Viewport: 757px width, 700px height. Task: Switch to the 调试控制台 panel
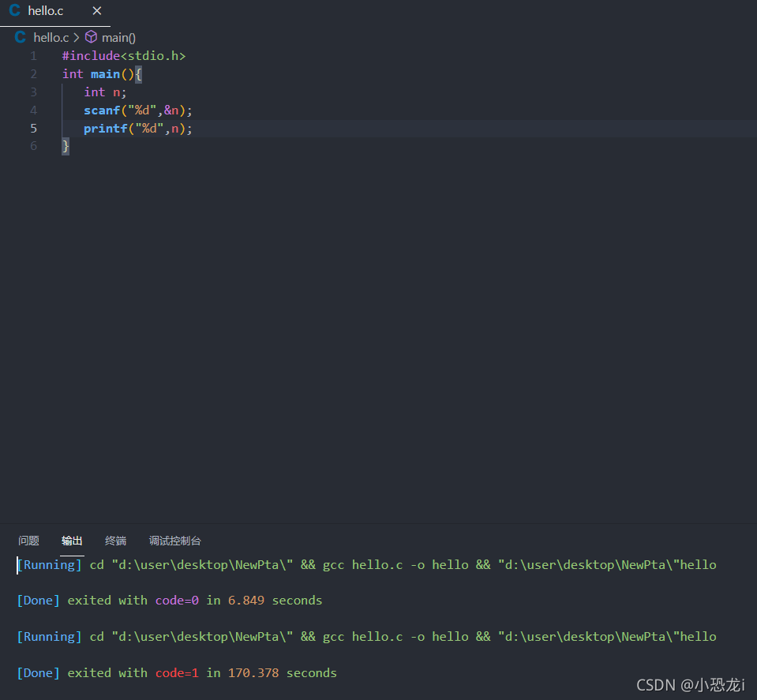[174, 541]
